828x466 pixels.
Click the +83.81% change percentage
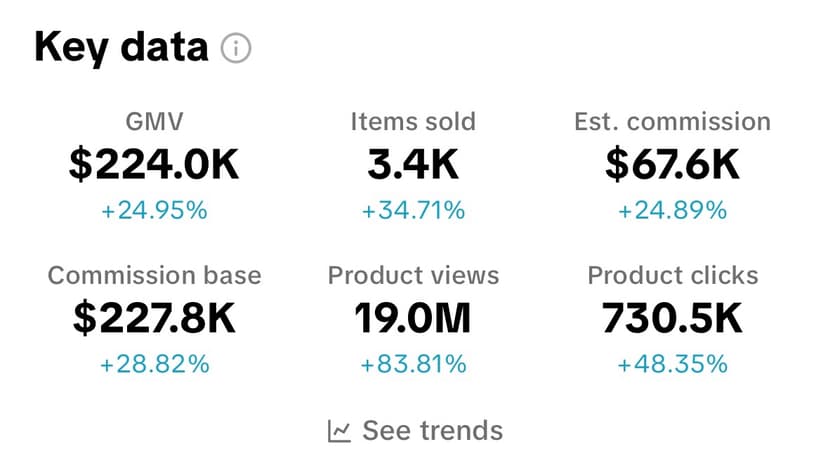tap(413, 364)
